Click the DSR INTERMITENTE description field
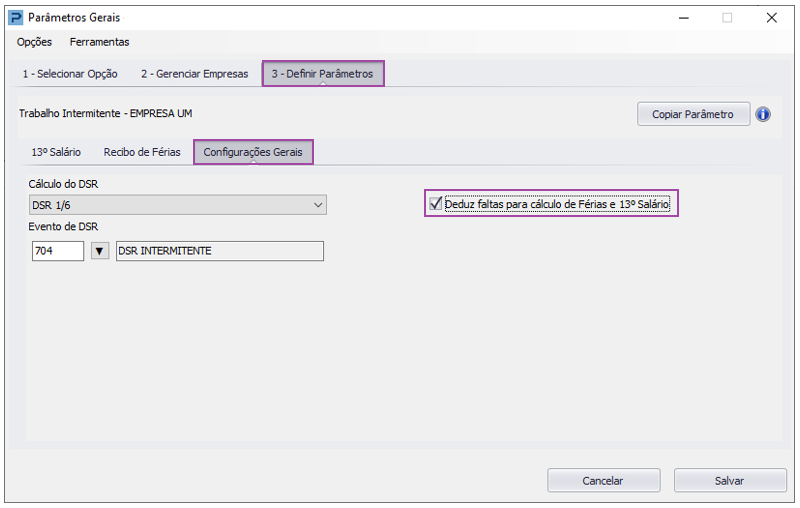The image size is (800, 508). point(220,251)
